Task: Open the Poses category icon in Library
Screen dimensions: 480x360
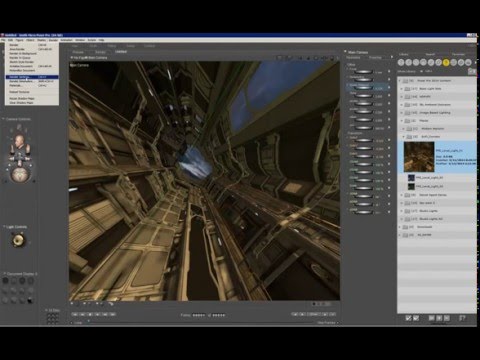Action: (408, 63)
